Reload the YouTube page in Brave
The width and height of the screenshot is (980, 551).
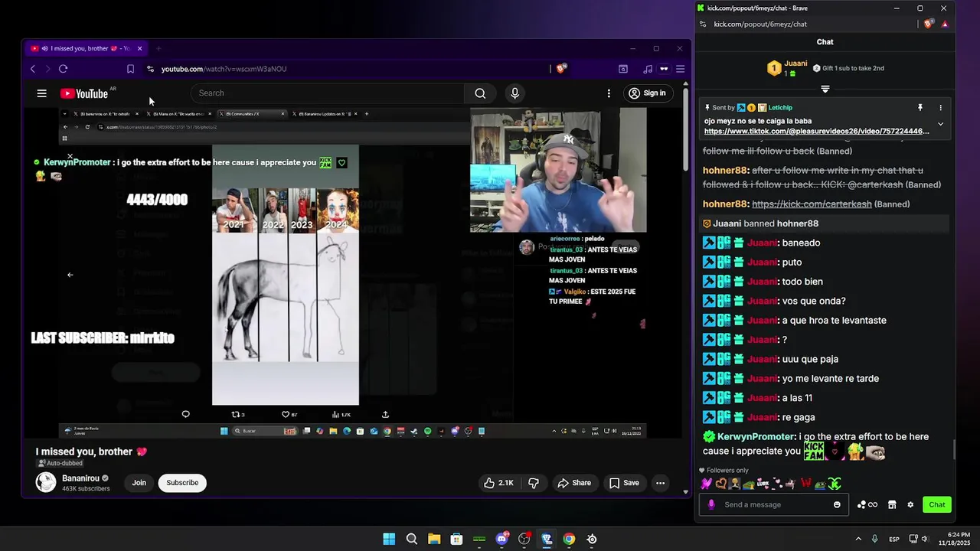(63, 69)
